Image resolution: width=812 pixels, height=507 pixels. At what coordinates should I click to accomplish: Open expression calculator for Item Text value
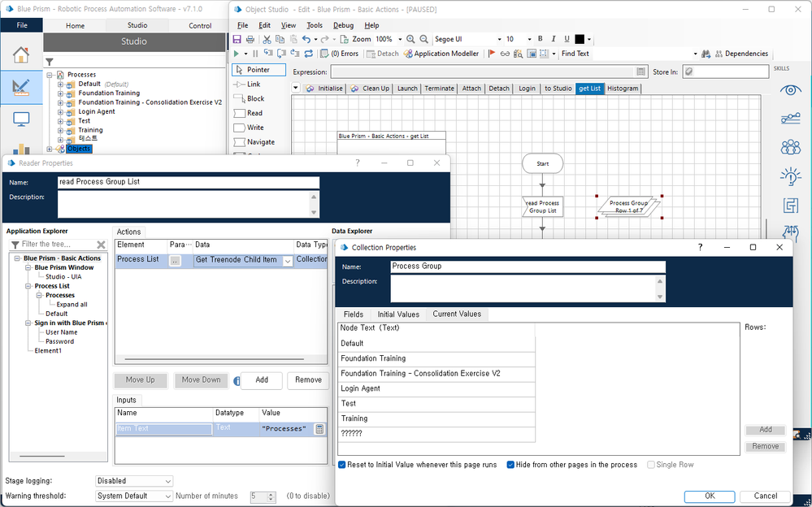319,429
